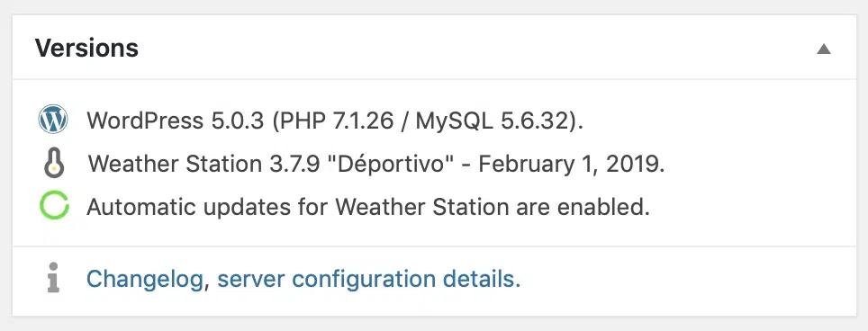Click the Weather Station 3.7.9 version line
868x331 pixels.
pos(376,164)
